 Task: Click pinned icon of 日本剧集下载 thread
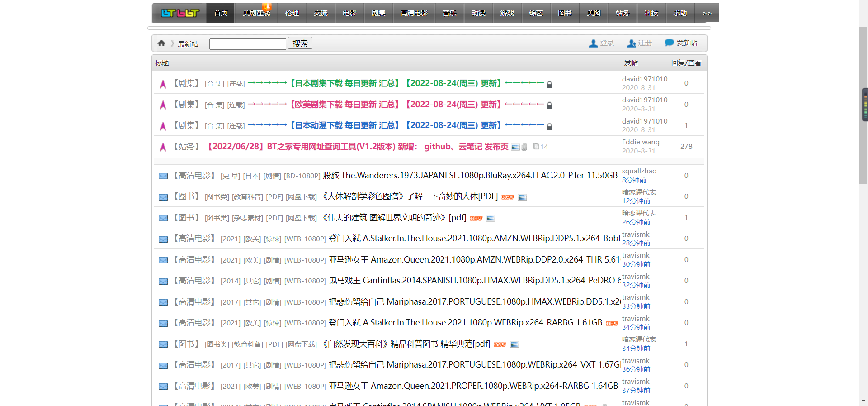click(x=163, y=84)
